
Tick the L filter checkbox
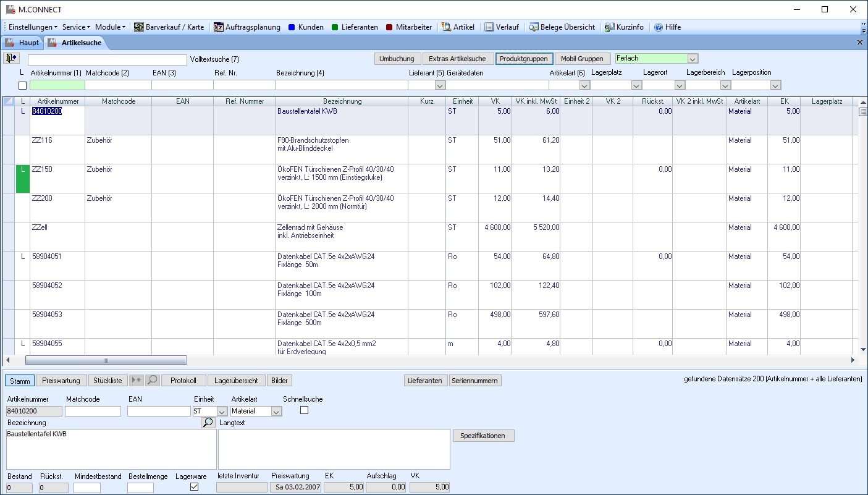[x=23, y=85]
